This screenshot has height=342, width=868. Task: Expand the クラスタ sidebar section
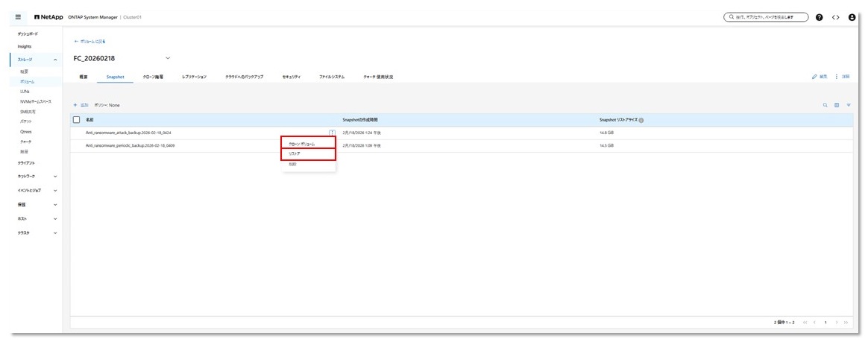coord(55,233)
